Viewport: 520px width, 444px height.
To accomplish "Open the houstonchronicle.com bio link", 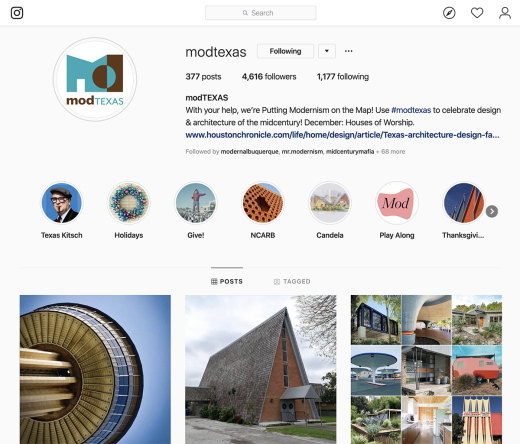I will 342,135.
